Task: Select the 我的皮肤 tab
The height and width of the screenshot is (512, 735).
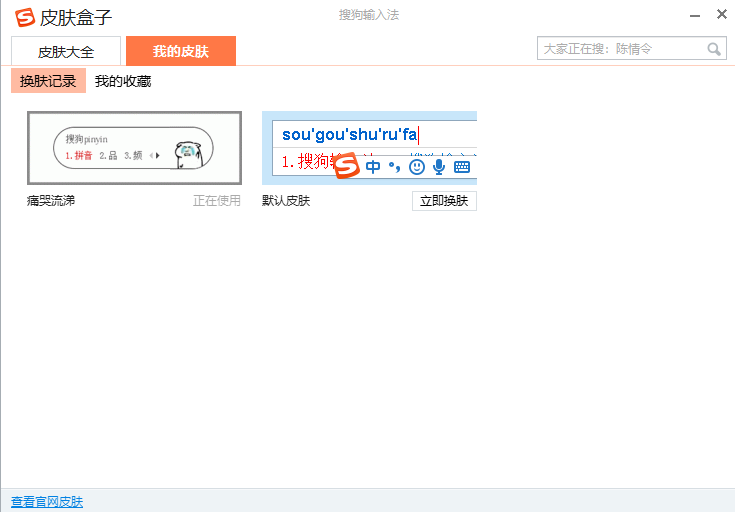Action: tap(181, 51)
